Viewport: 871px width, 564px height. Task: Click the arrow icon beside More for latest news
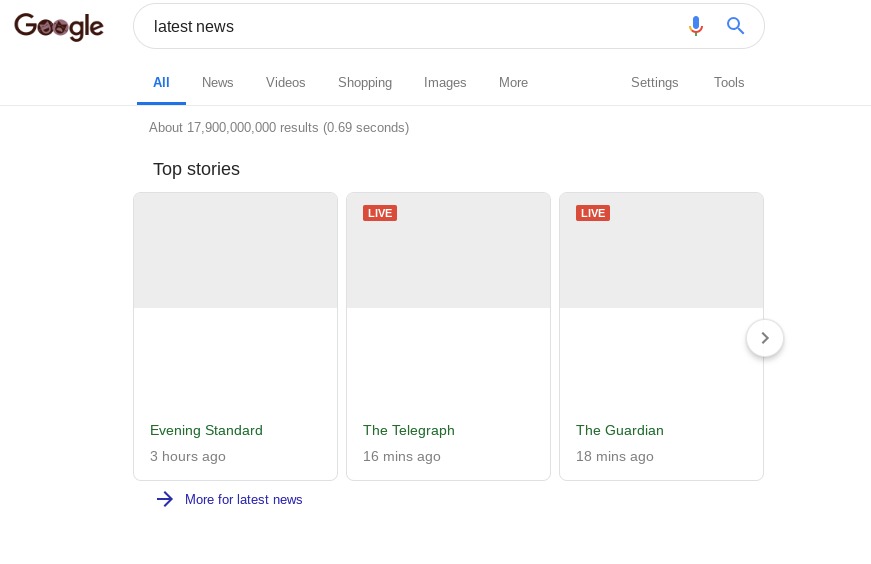[165, 499]
